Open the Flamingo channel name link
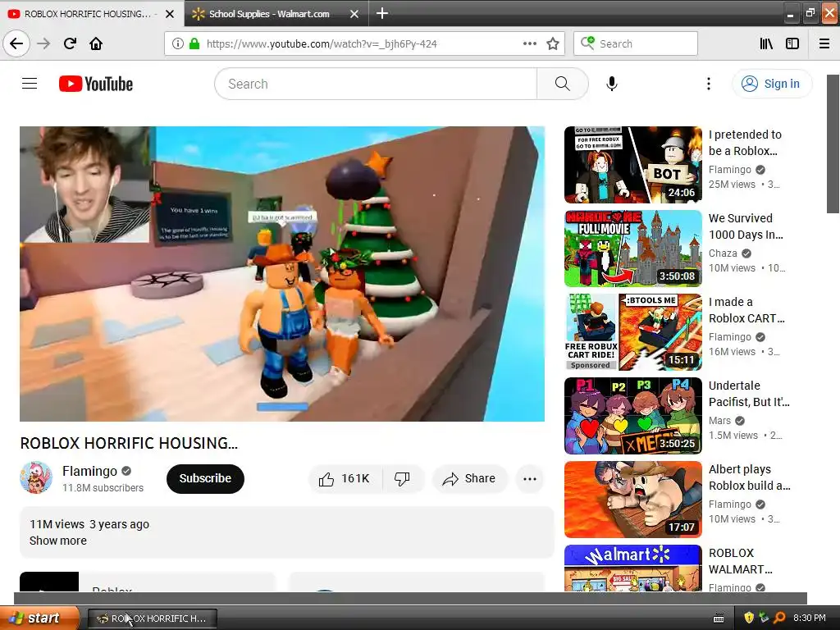This screenshot has height=630, width=840. (89, 471)
